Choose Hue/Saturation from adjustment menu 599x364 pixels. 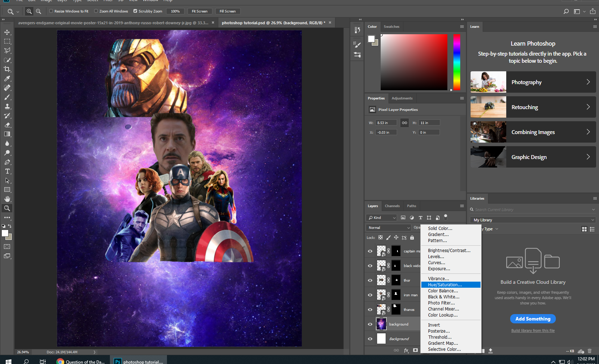[x=451, y=285]
